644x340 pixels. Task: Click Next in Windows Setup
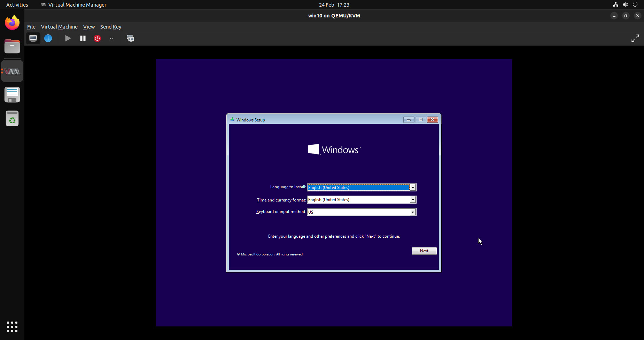[x=424, y=251]
